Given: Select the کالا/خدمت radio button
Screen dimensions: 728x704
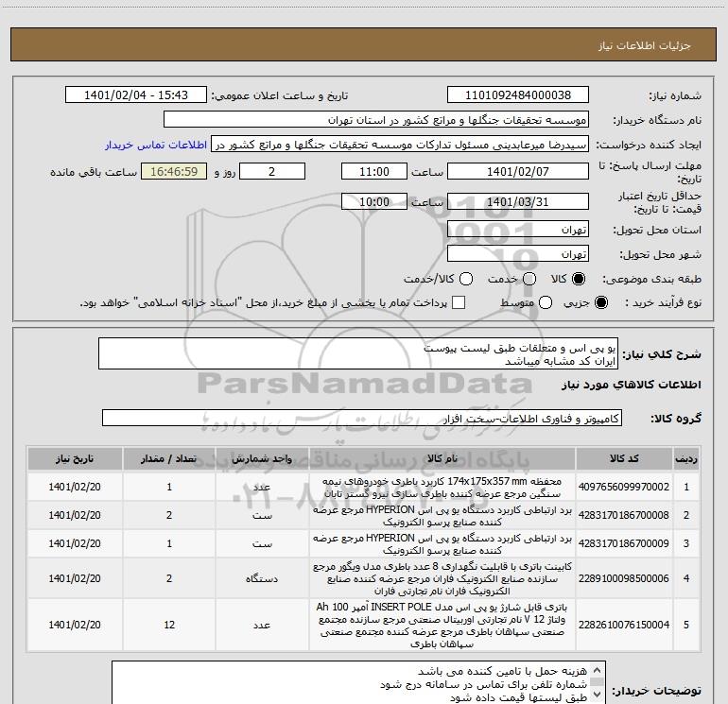Looking at the screenshot, I should pos(466,279).
